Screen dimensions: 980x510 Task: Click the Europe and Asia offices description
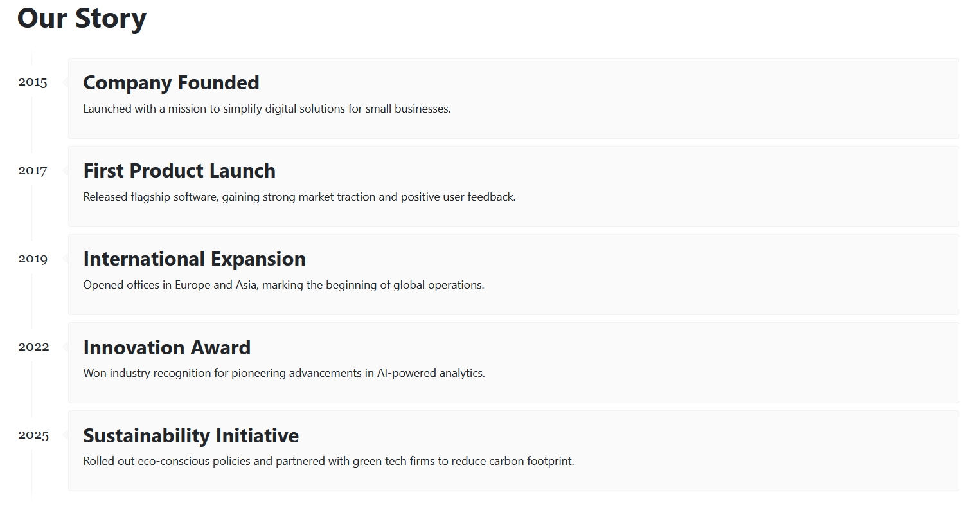(x=283, y=285)
